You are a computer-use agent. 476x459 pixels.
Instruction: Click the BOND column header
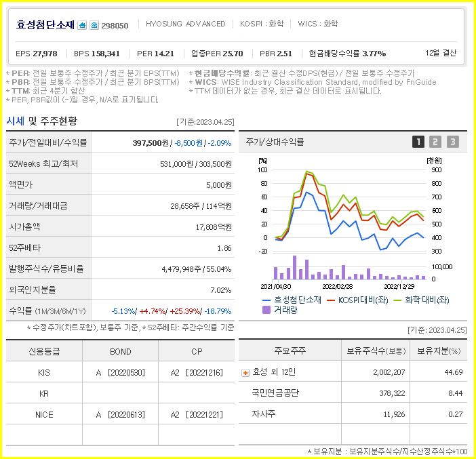pyautogui.click(x=121, y=351)
